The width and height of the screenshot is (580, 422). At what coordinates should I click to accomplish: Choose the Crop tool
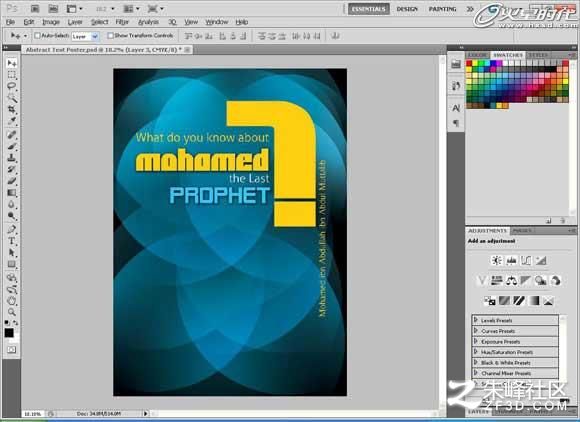[x=12, y=109]
